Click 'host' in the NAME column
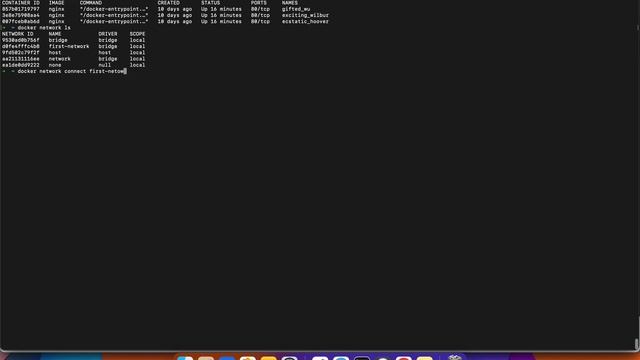Viewport: 640px width, 360px height. coord(55,52)
